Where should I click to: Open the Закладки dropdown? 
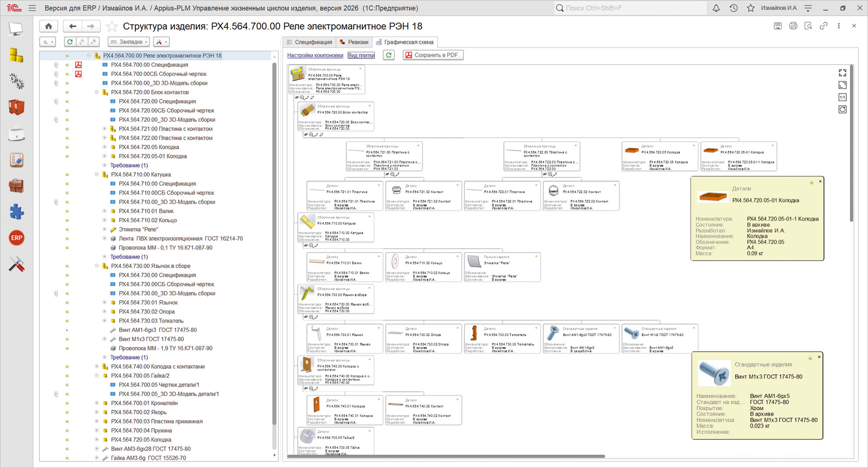129,42
